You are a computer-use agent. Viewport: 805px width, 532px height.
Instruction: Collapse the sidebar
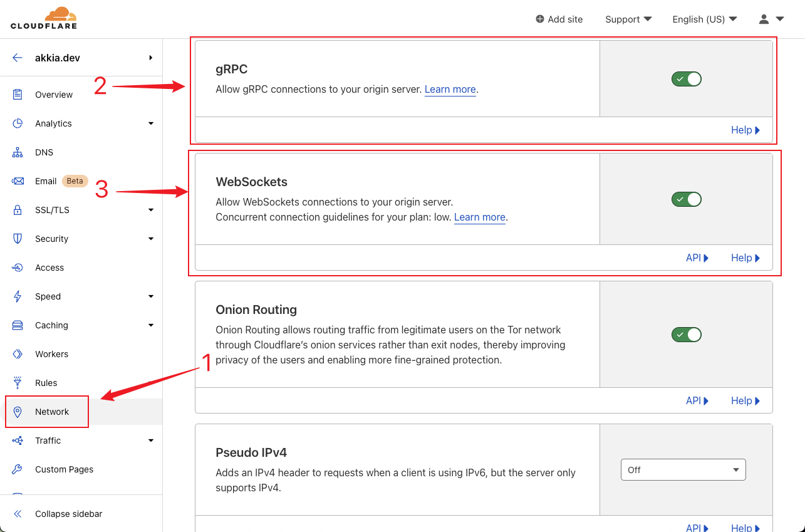click(x=68, y=514)
